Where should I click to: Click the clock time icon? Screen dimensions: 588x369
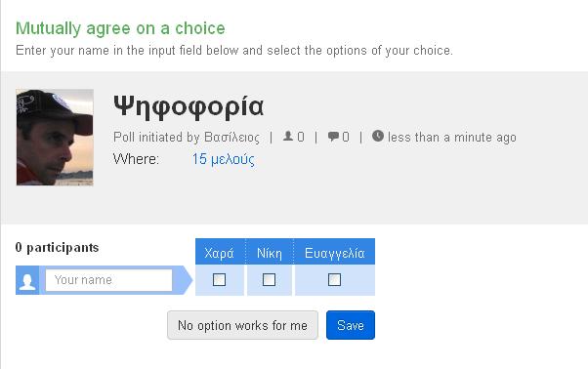378,136
